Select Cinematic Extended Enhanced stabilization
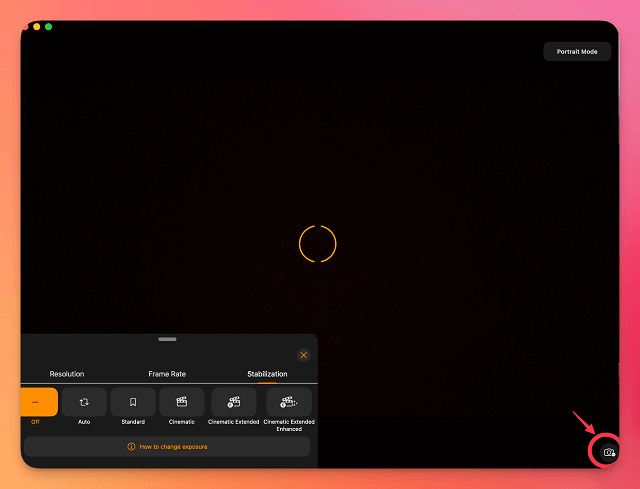The width and height of the screenshot is (640, 489). (289, 402)
